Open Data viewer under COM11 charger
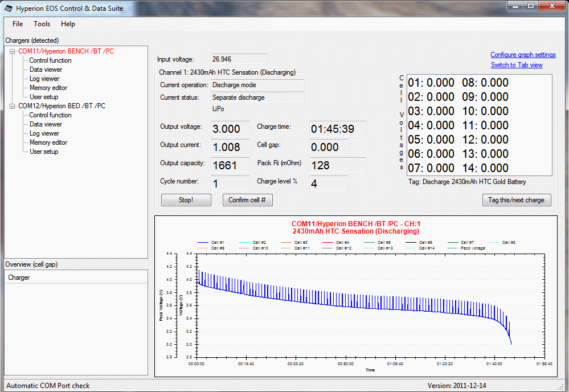This screenshot has height=392, width=569. click(x=46, y=70)
